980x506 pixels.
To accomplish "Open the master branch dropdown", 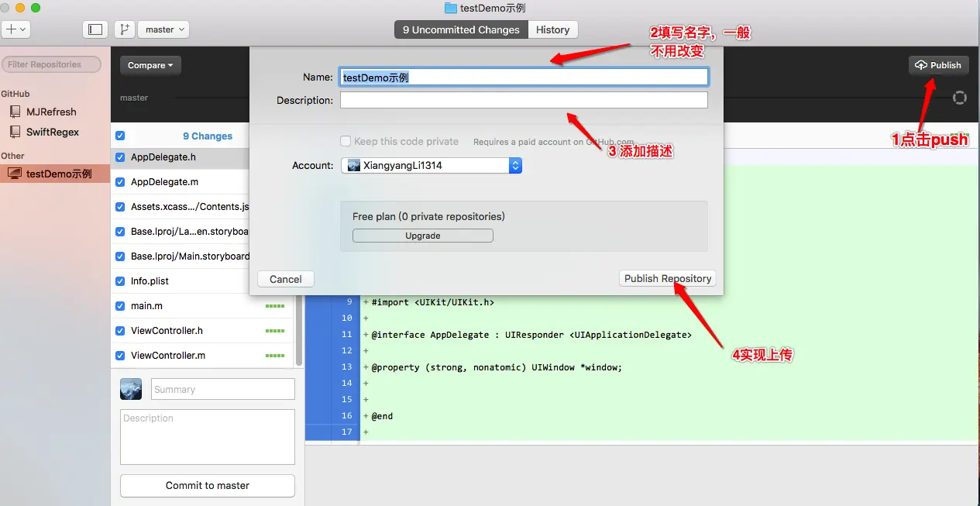I will pos(163,29).
